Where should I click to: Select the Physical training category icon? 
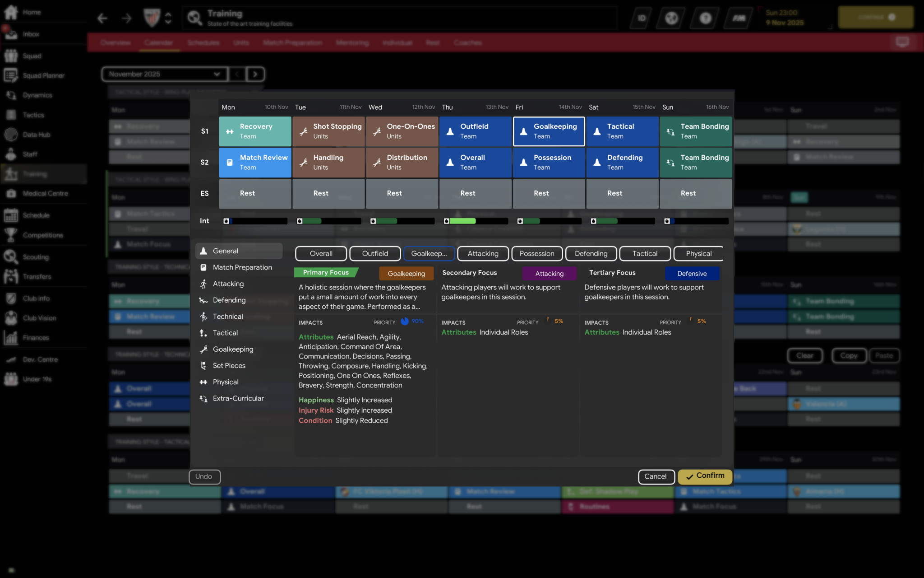point(203,382)
